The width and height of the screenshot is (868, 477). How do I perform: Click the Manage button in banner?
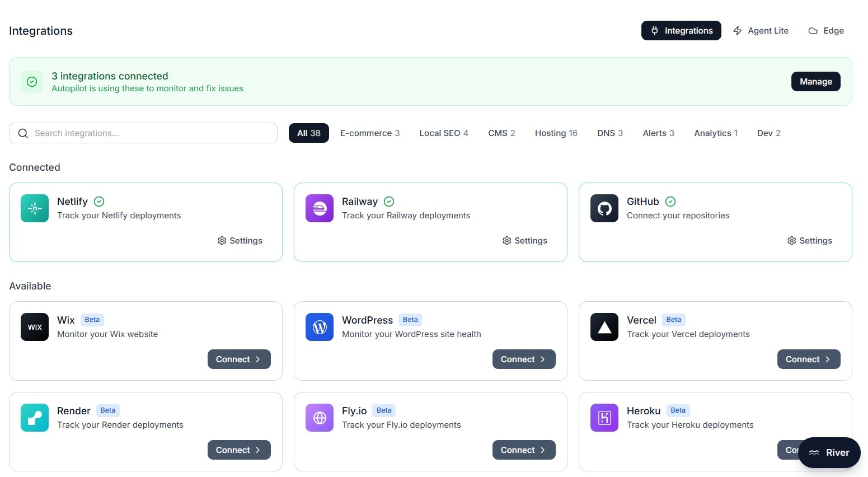point(816,81)
